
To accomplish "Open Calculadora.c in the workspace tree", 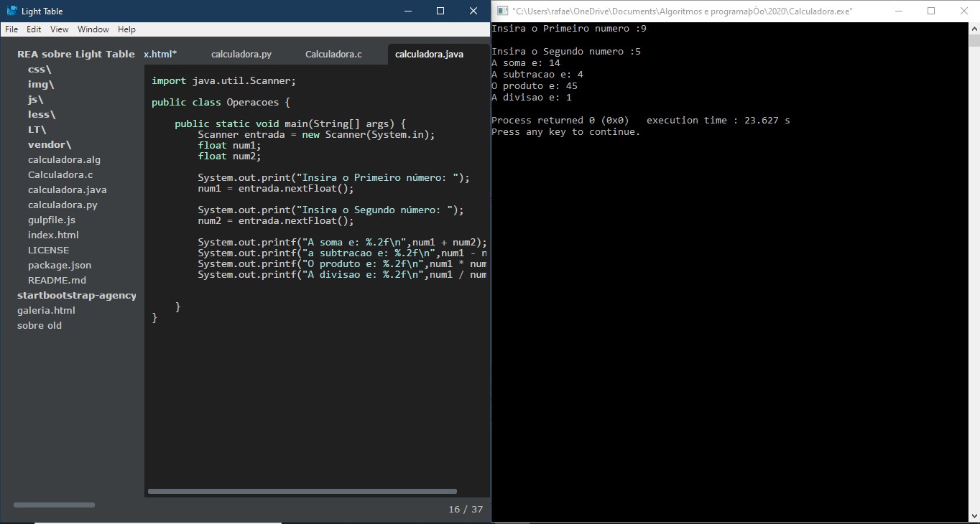I will (x=60, y=174).
